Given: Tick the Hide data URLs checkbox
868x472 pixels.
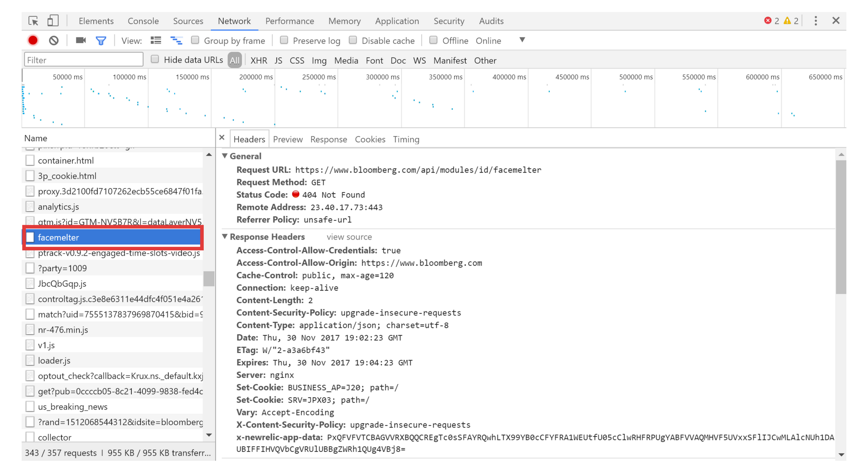Looking at the screenshot, I should pos(155,59).
